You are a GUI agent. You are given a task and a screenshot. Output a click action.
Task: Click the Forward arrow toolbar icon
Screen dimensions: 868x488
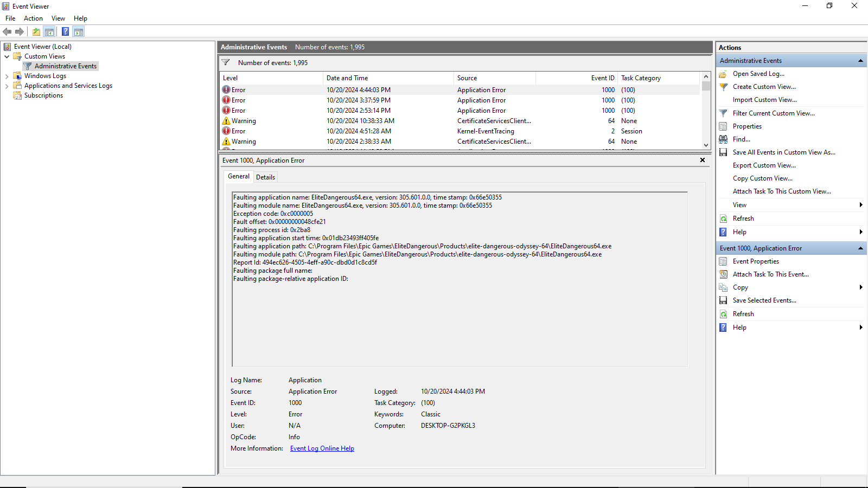[20, 32]
